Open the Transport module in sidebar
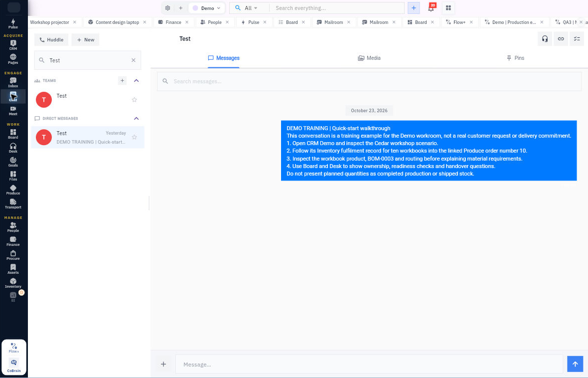This screenshot has height=378, width=588. [13, 203]
